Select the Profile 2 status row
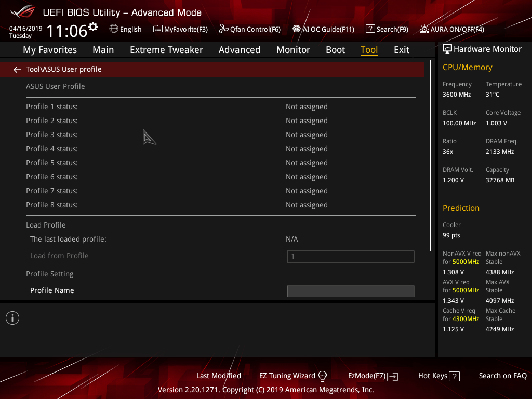Image resolution: width=532 pixels, height=399 pixels. pyautogui.click(x=220, y=121)
